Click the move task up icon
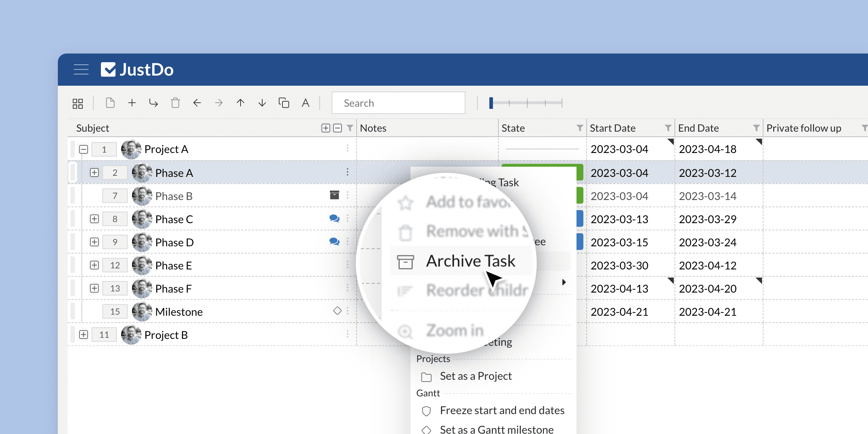The image size is (868, 434). (241, 103)
